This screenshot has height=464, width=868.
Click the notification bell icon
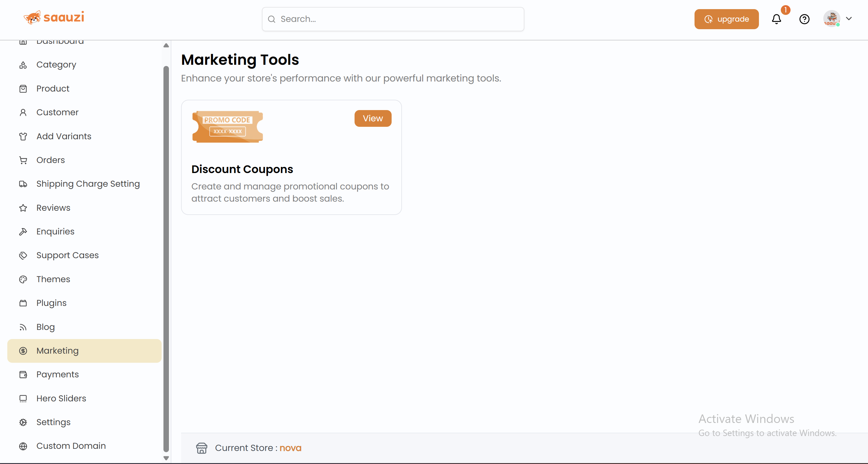point(776,19)
